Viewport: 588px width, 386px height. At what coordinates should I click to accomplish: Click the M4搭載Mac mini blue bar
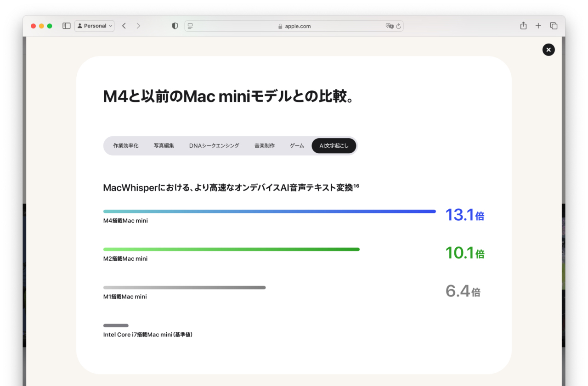click(x=270, y=212)
